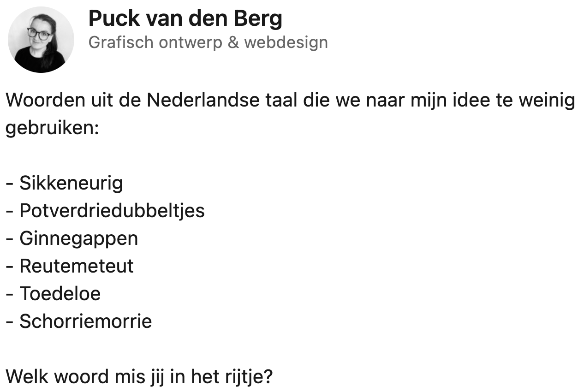Click the dash bullet before 'Schorriemorrie'
The width and height of the screenshot is (584, 392).
pos(9,322)
